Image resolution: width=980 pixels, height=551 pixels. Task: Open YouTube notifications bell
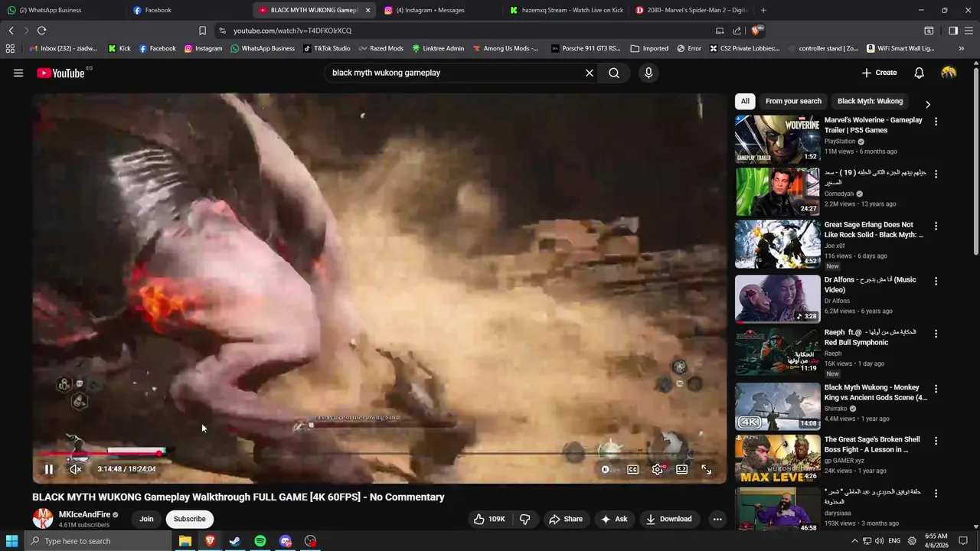tap(919, 73)
